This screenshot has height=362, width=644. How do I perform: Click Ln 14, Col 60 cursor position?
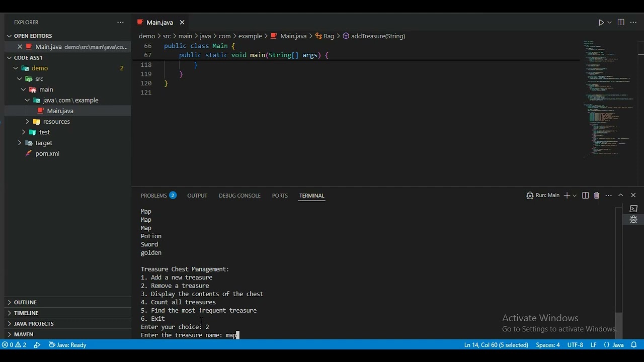[496, 345]
